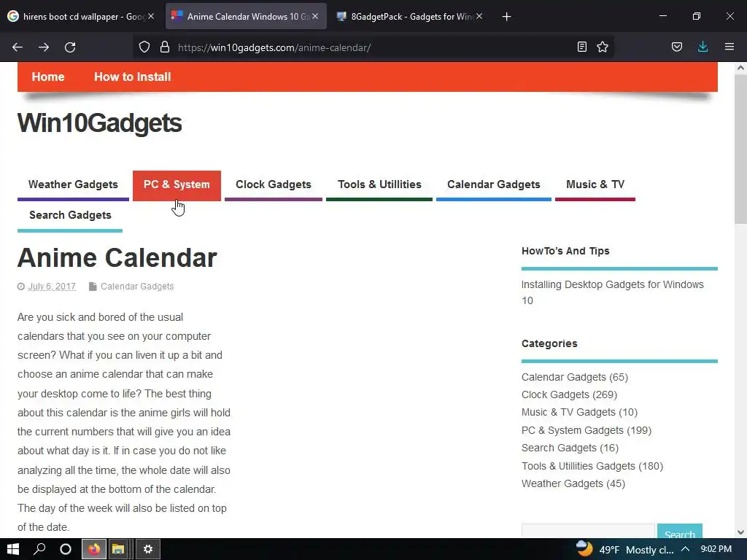Image resolution: width=747 pixels, height=560 pixels.
Task: Open the Firefox application menu
Action: tap(729, 47)
